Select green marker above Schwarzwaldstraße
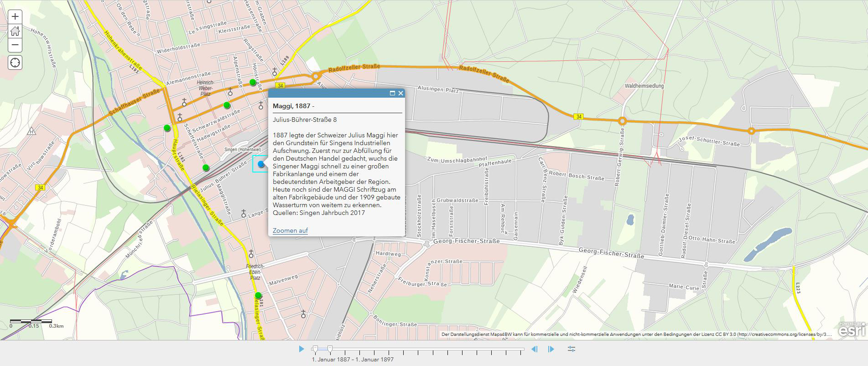868x366 pixels. tap(227, 105)
